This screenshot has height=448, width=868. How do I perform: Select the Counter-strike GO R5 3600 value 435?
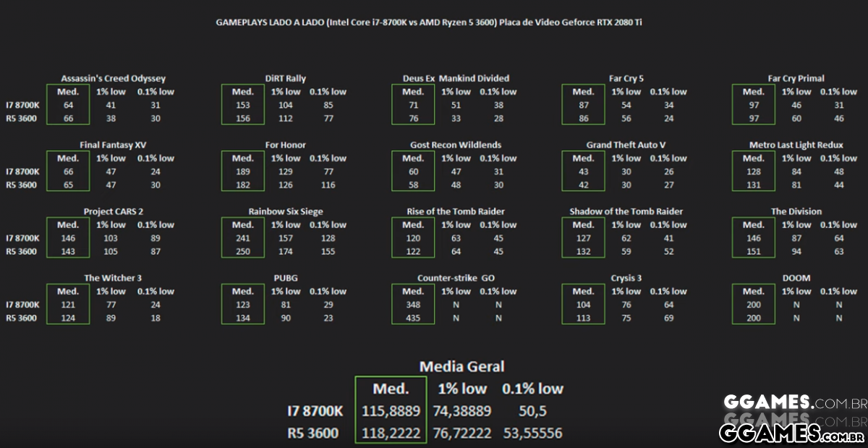413,318
